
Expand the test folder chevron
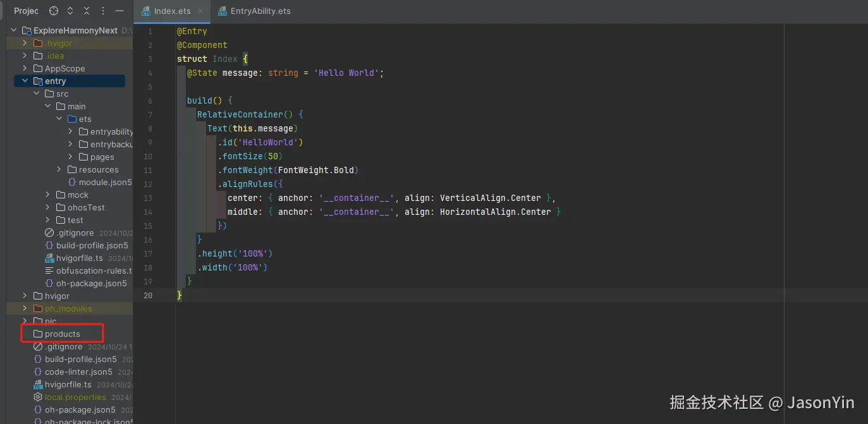47,220
